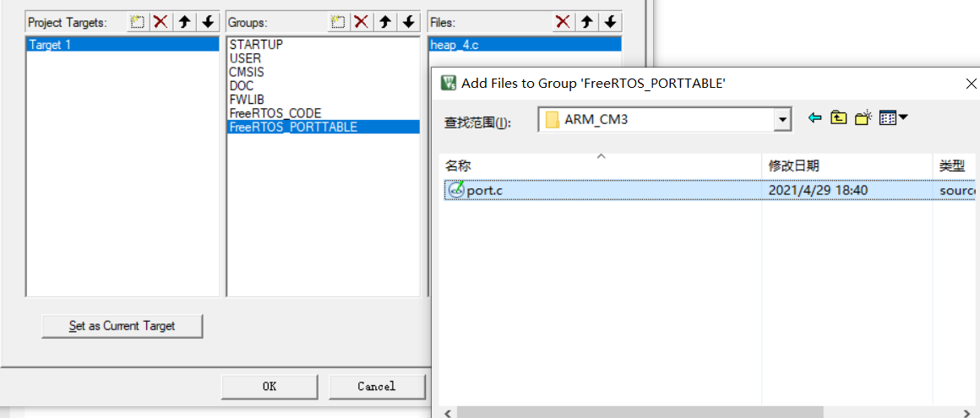Create a new Group
Viewport: 980px width, 418px height.
point(338,23)
